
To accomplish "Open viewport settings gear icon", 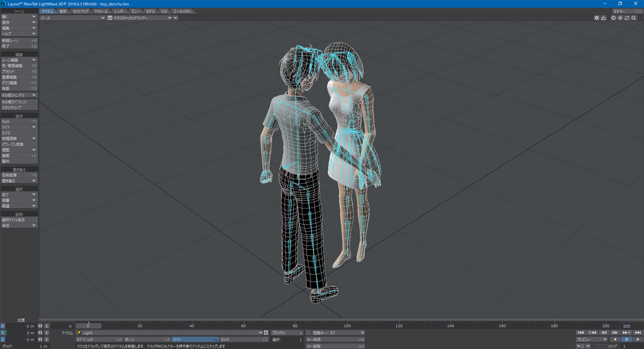I will point(597,18).
